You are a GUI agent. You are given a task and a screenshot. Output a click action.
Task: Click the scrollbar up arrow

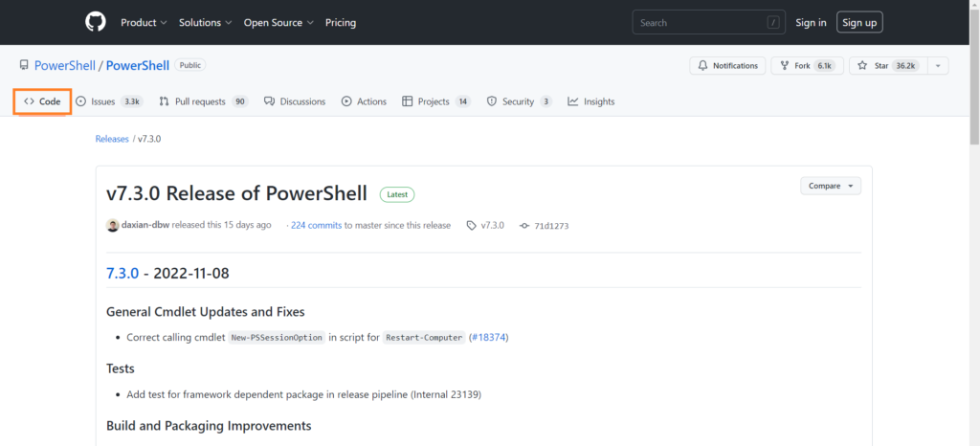tap(974, 5)
